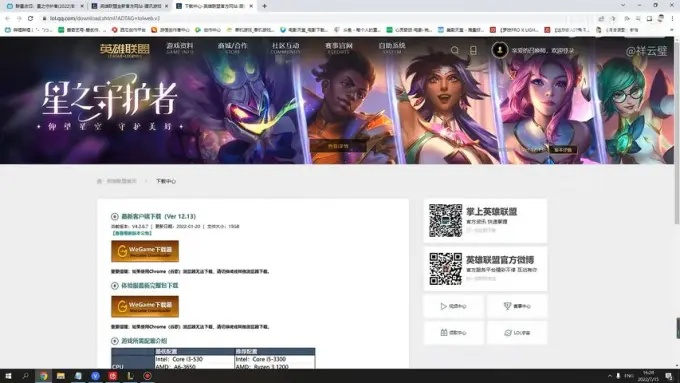The height and width of the screenshot is (383, 680).
Task: Click the red record icon in the taskbar
Action: click(147, 376)
